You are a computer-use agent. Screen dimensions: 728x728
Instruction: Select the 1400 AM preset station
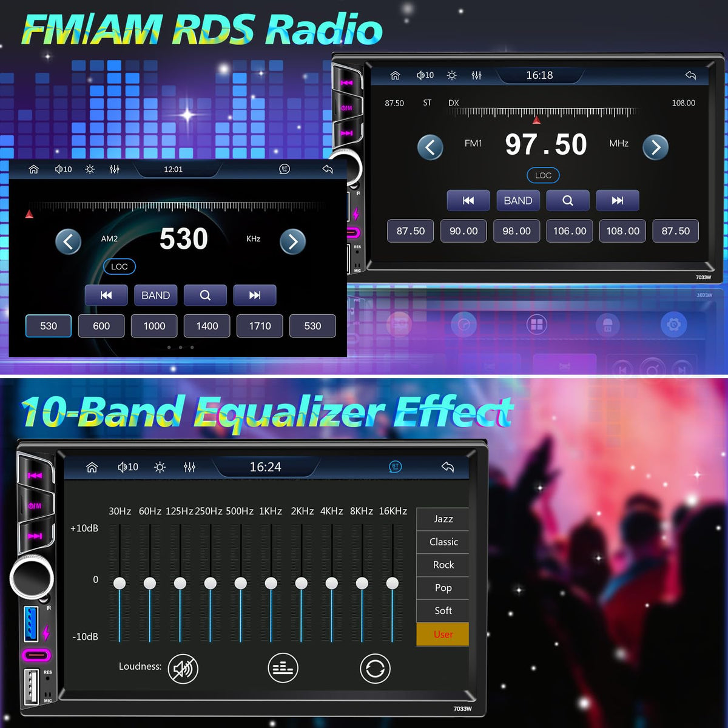(207, 326)
